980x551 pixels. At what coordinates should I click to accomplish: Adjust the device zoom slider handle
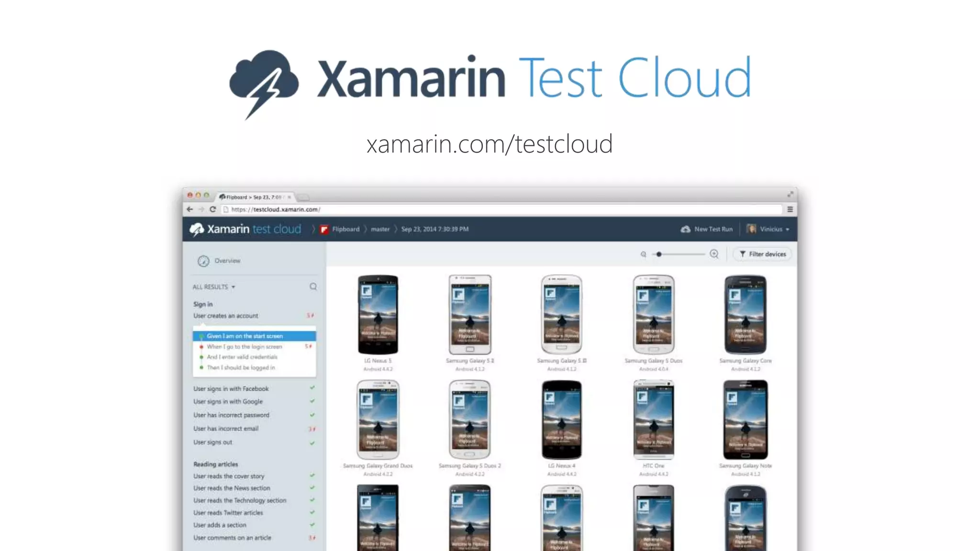coord(659,254)
